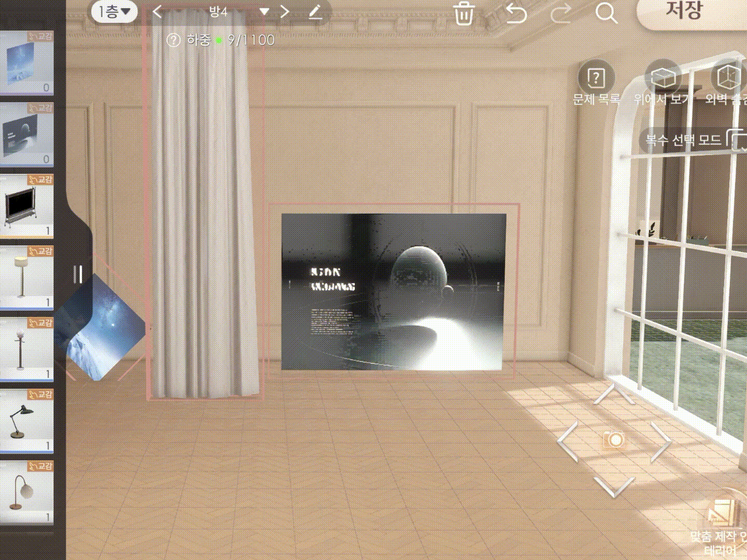Click the redo arrow icon

point(561,13)
